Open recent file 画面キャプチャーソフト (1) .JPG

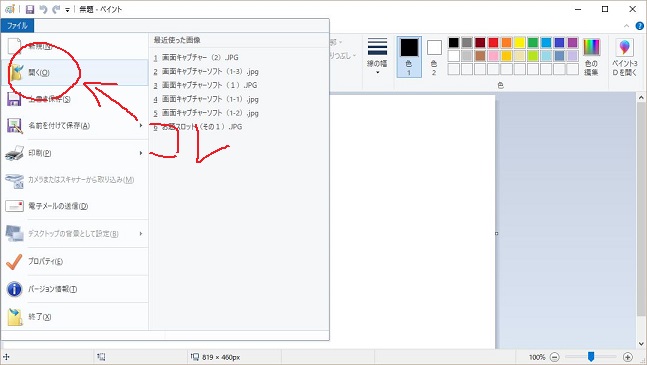[x=205, y=85]
